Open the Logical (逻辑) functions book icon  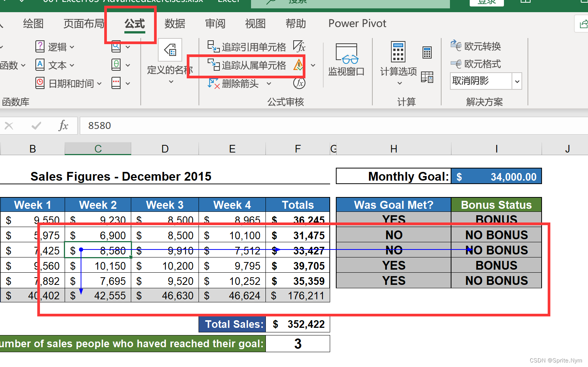[40, 47]
